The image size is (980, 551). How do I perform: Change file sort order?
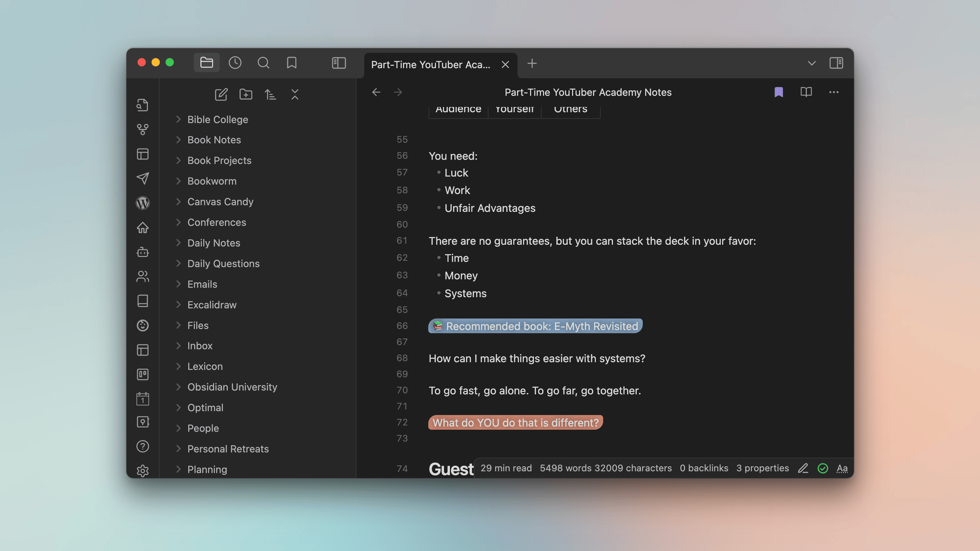(x=270, y=94)
